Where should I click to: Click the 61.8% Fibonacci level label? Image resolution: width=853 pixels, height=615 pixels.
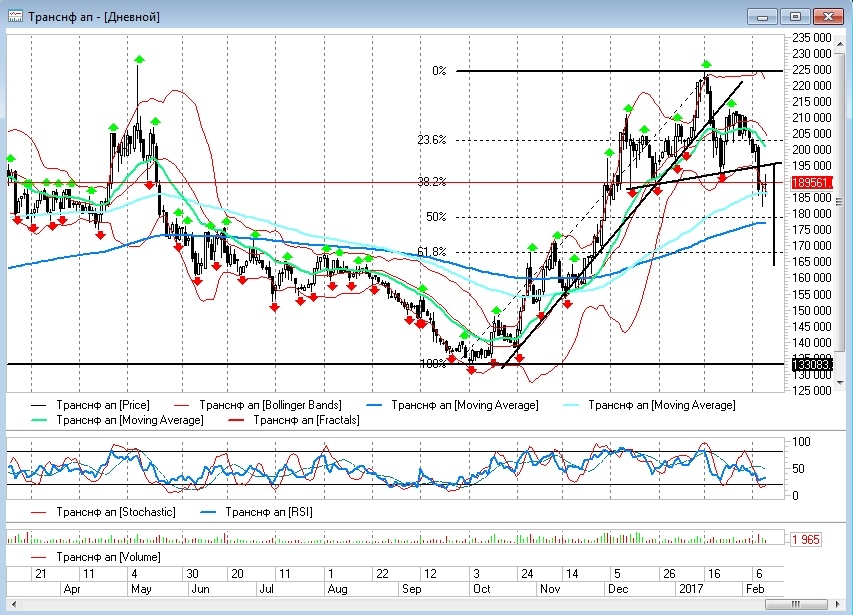point(431,252)
